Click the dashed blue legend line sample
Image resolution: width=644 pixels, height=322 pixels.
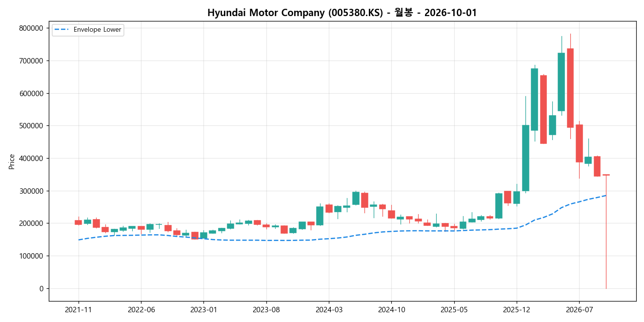62,30
